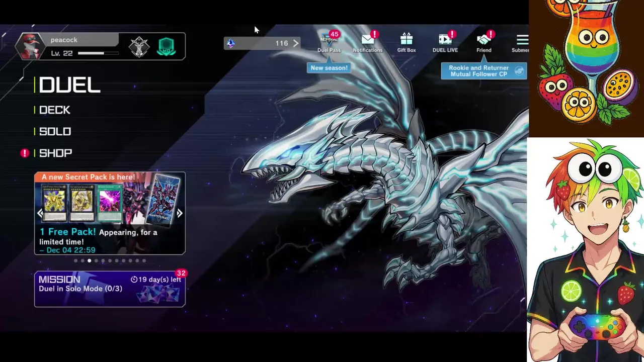Viewport: 644px width, 362px height.
Task: Show the next promotional banner
Action: pos(180,213)
